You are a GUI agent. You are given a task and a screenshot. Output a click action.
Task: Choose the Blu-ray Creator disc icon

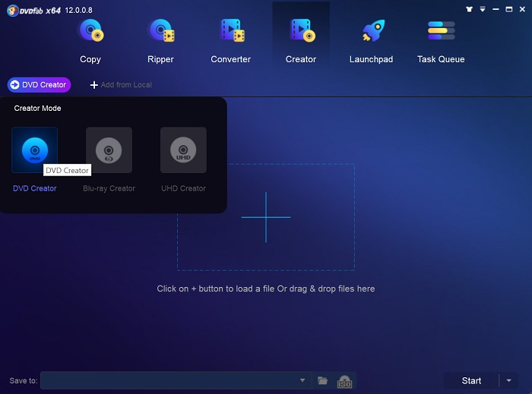(x=109, y=150)
